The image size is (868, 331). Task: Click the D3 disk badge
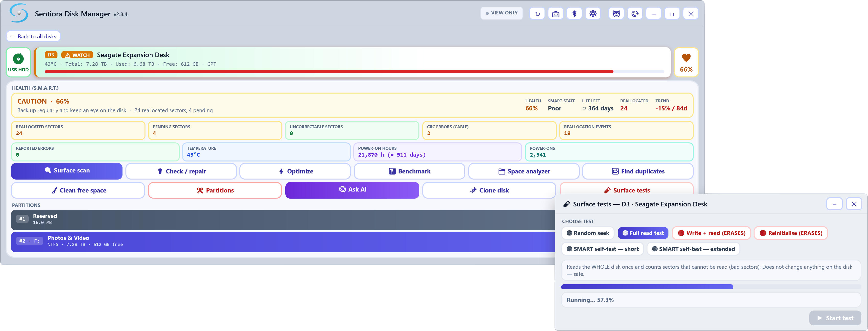(51, 55)
